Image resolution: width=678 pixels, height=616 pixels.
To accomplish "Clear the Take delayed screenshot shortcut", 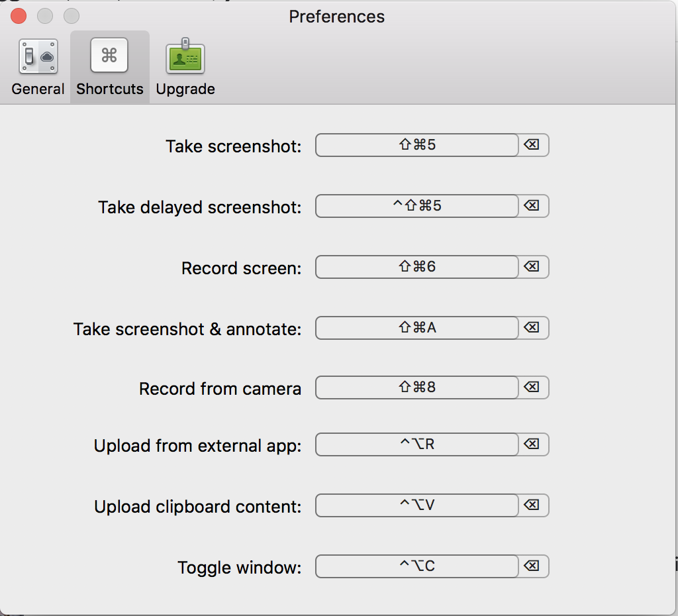I will tap(532, 205).
